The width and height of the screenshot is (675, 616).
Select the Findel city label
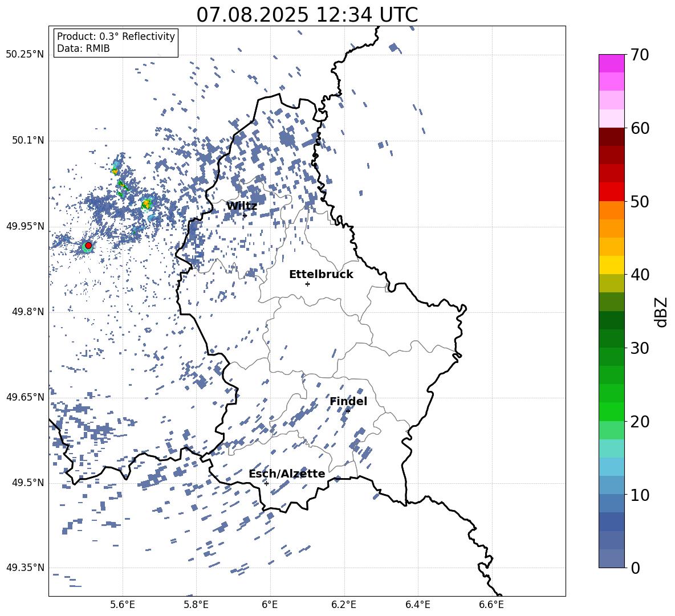[348, 401]
